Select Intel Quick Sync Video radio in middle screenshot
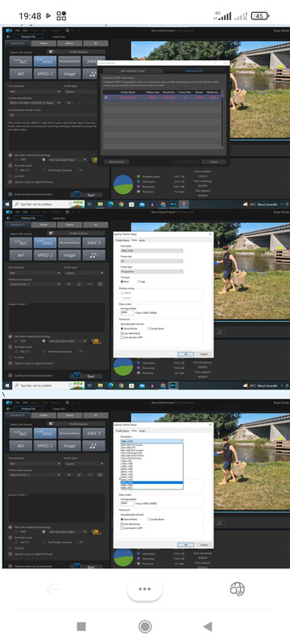This screenshot has height=644, width=290. coord(44,341)
